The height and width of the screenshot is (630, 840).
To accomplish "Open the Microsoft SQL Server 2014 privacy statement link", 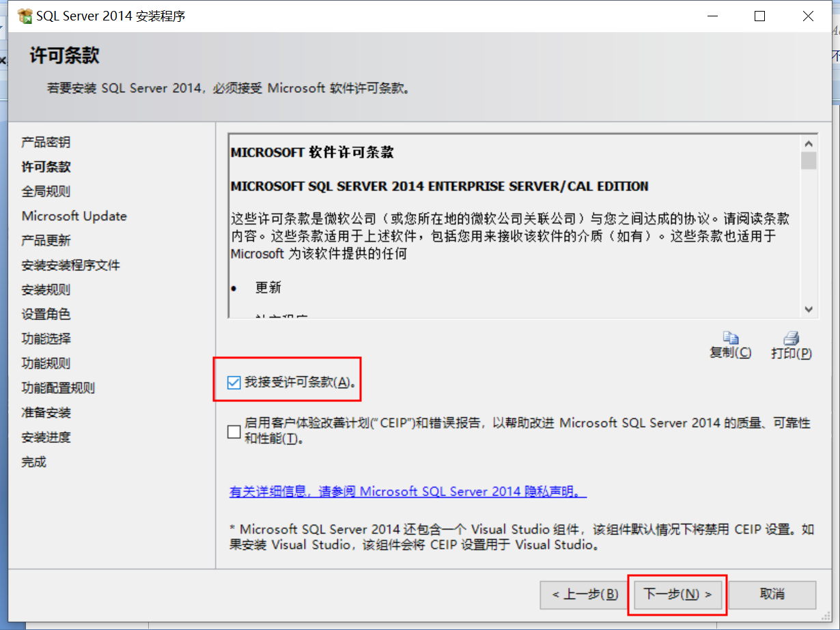I will [x=408, y=491].
